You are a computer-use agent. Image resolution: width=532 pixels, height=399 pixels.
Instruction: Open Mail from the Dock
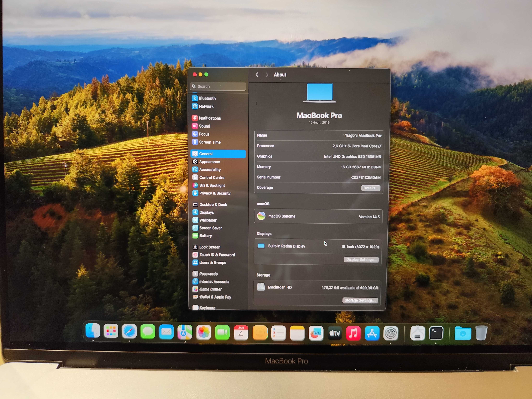click(x=166, y=332)
